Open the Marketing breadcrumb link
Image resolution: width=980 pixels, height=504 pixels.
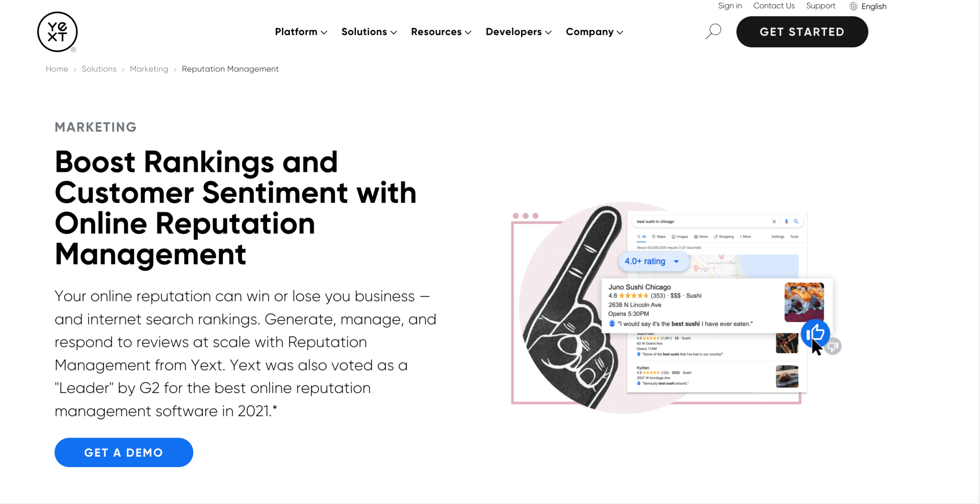tap(149, 69)
